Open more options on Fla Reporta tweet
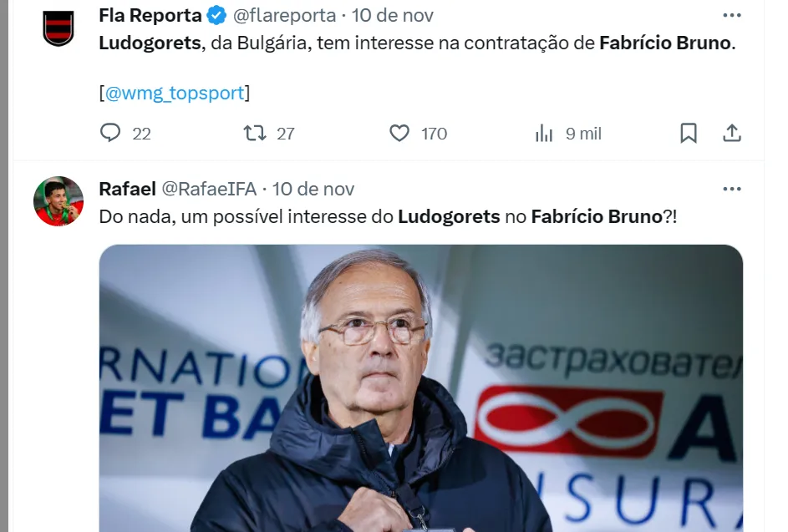 pyautogui.click(x=732, y=16)
